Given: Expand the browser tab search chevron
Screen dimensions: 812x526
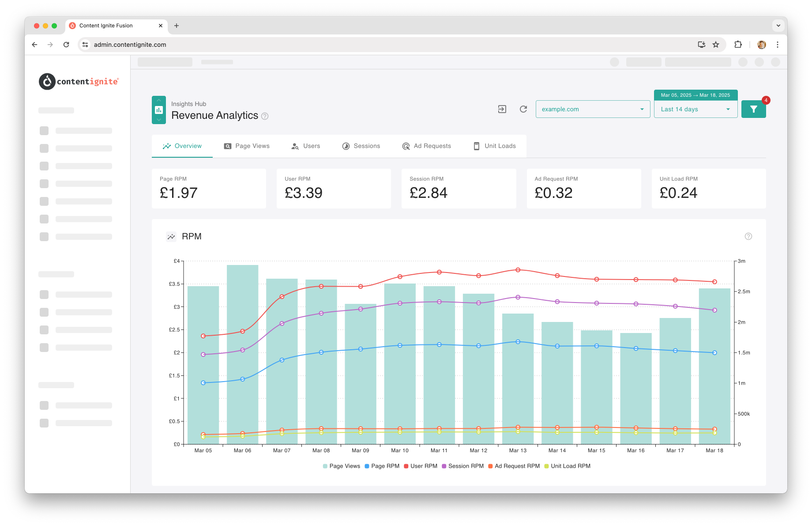Looking at the screenshot, I should [x=778, y=26].
